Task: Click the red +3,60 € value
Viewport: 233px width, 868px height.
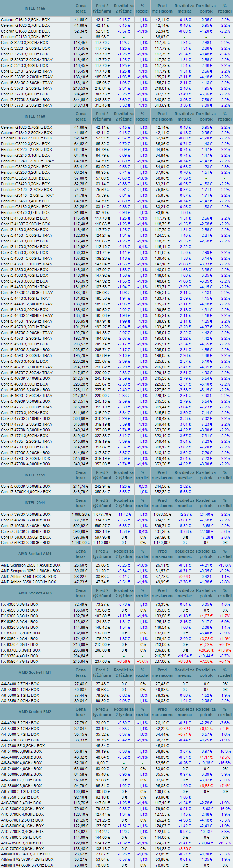Action: 185,849
